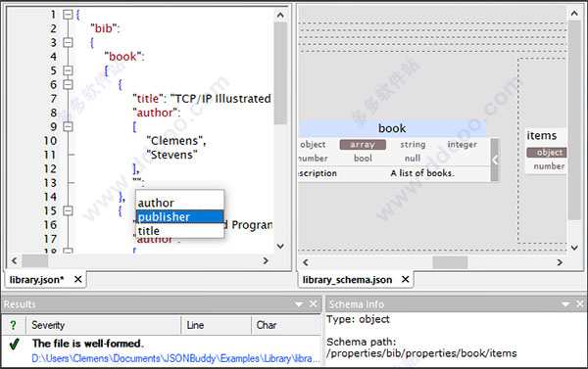Close the Results panel
588x369 pixels.
coord(314,303)
